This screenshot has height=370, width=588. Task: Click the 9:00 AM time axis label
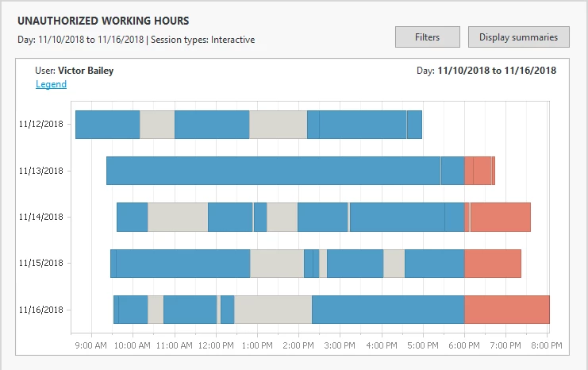tap(90, 346)
